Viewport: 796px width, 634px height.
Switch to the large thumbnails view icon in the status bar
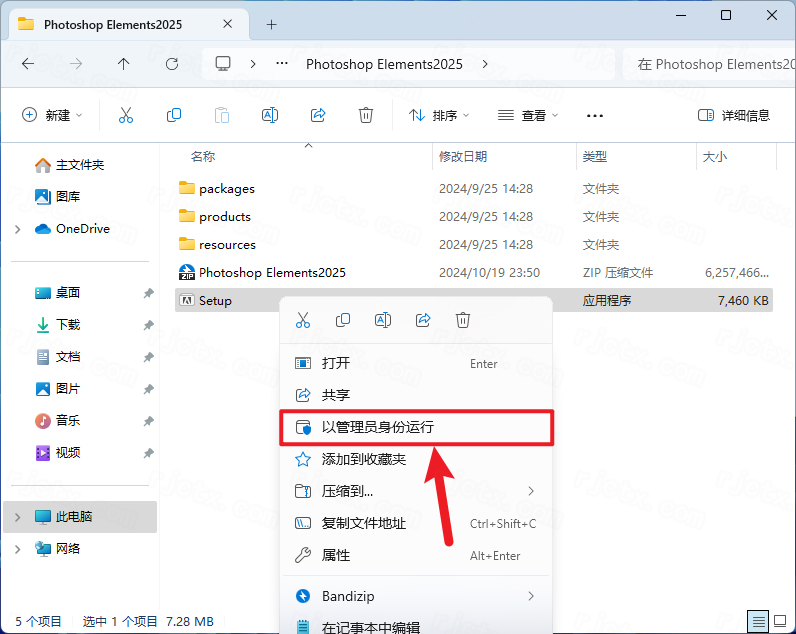pos(780,621)
